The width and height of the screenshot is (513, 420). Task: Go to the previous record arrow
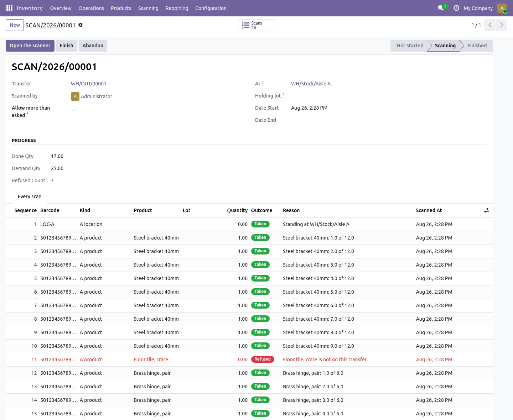click(x=490, y=25)
